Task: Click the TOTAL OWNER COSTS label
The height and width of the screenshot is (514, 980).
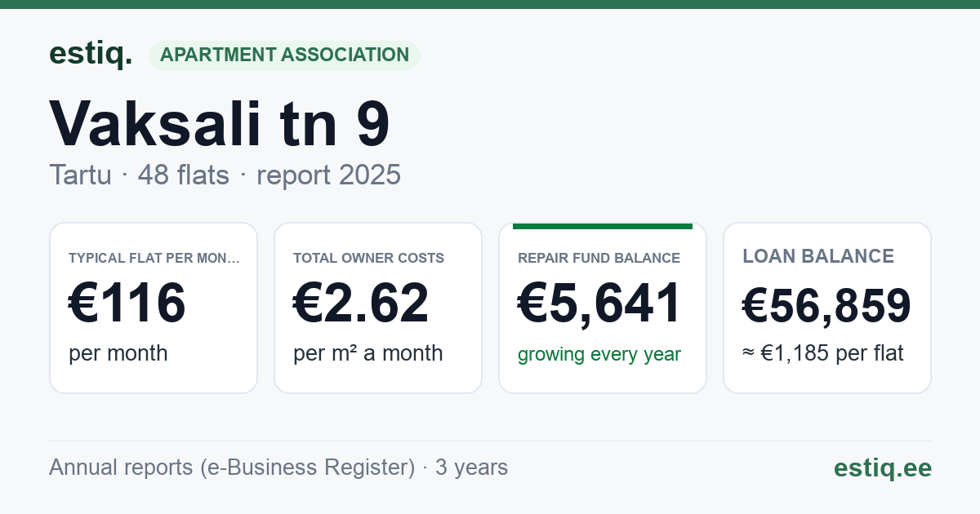Action: (368, 258)
